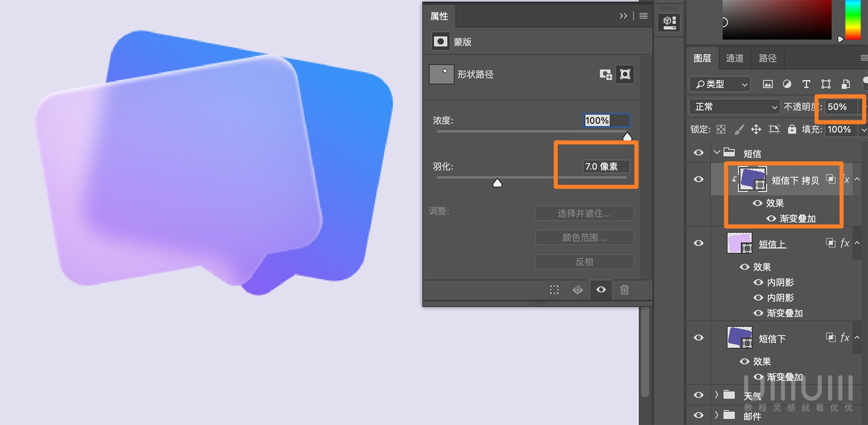The image size is (868, 425).
Task: Switch to the 通道 tab
Action: point(734,58)
